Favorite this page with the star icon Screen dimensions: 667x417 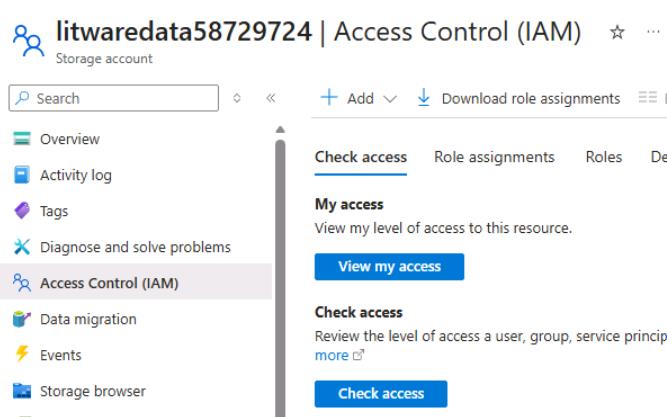pyautogui.click(x=617, y=32)
